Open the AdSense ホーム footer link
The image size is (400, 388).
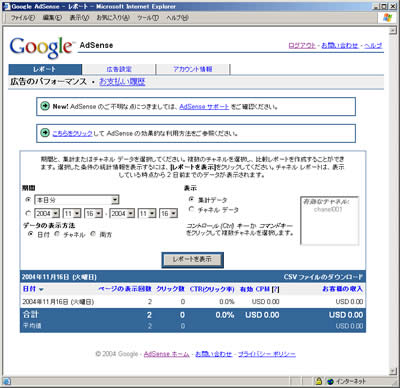pos(166,354)
